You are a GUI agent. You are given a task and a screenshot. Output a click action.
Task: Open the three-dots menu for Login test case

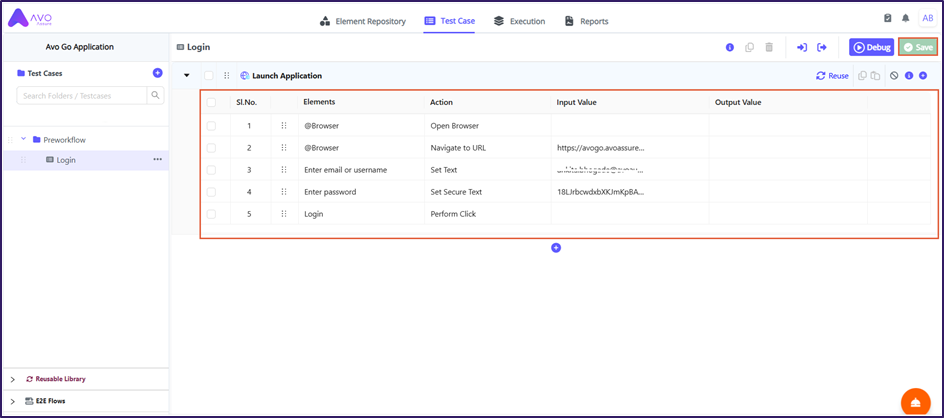(x=157, y=160)
